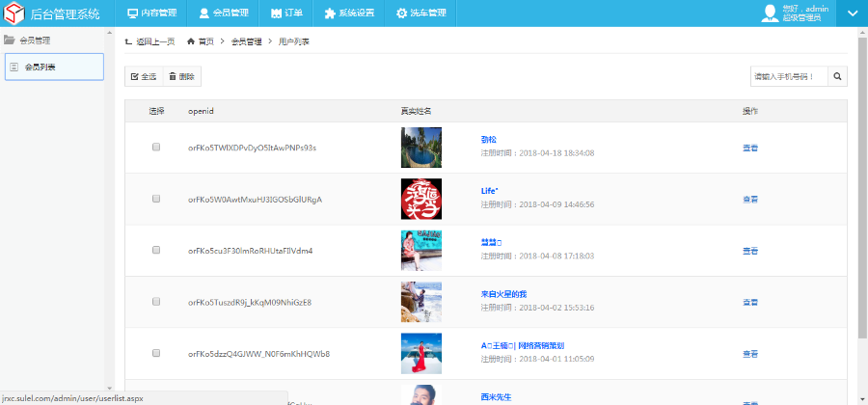The height and width of the screenshot is (405, 868).
Task: Tick the checkbox for user Life*
Action: pyautogui.click(x=156, y=199)
